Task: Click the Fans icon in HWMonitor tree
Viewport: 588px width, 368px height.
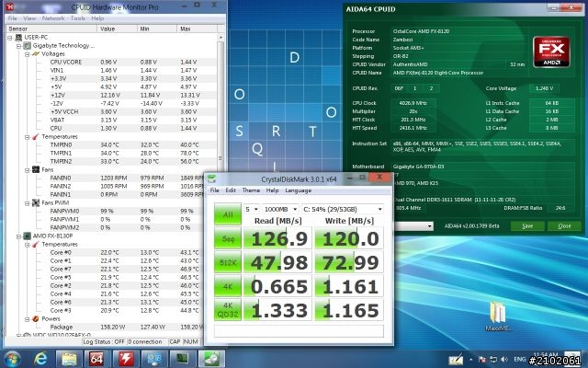Action: tap(36, 169)
